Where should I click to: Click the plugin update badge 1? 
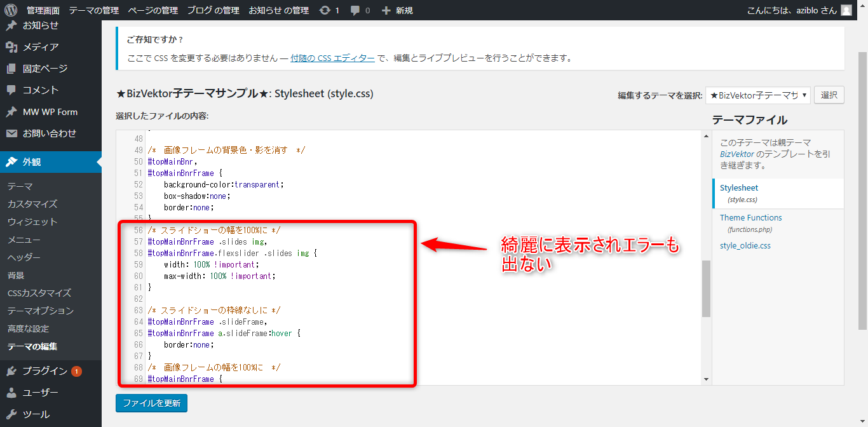pyautogui.click(x=76, y=371)
